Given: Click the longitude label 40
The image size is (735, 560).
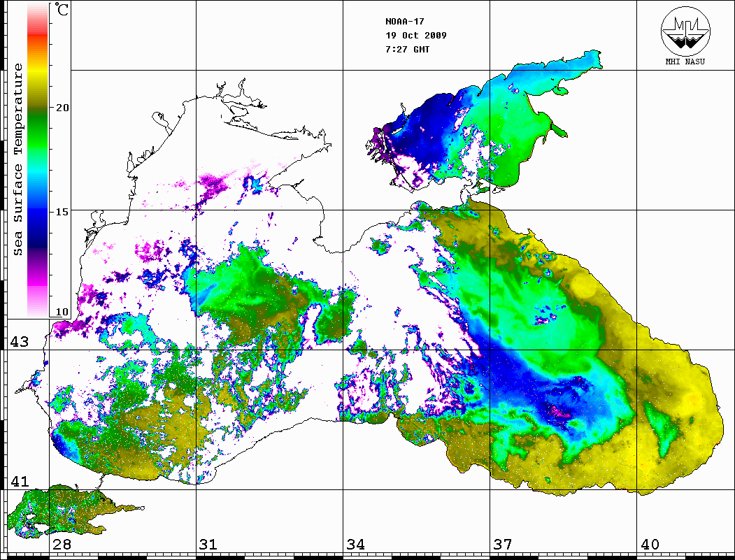Looking at the screenshot, I should [x=650, y=545].
